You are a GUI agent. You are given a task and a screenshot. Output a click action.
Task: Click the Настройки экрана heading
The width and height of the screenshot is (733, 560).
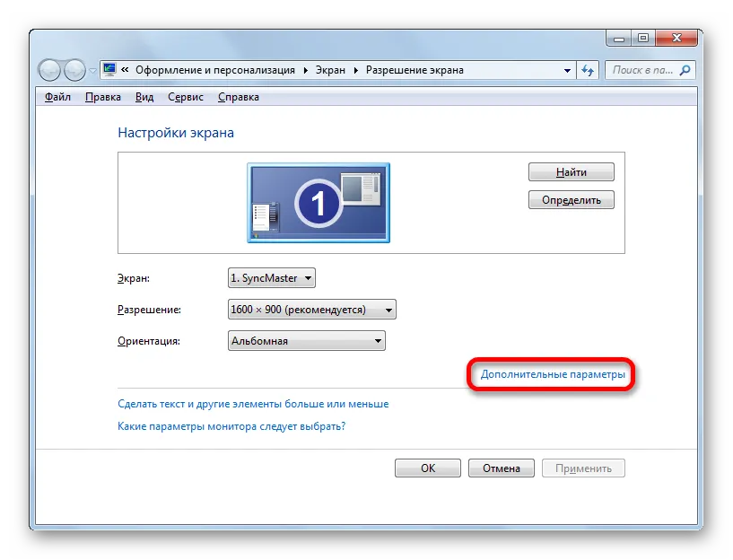click(x=176, y=133)
